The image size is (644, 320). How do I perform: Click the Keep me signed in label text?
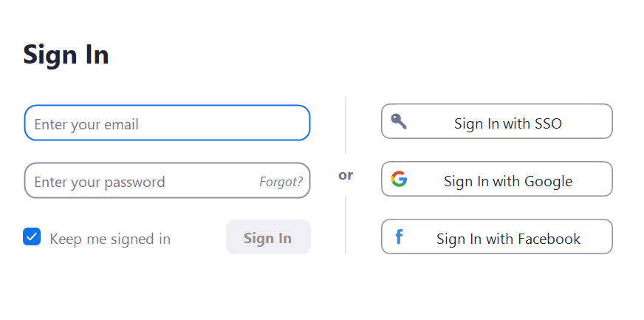110,239
